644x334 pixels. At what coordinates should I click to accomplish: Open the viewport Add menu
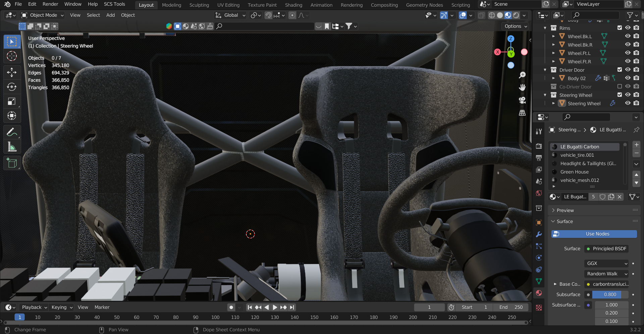coord(110,15)
